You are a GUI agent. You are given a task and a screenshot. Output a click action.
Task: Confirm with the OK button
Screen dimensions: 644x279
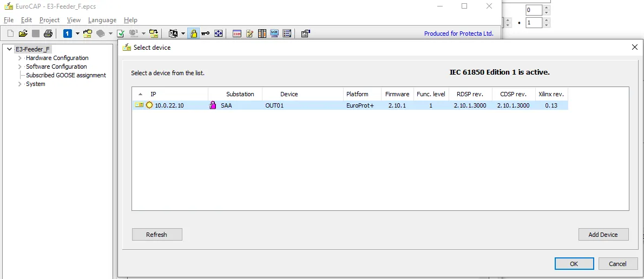tap(574, 264)
